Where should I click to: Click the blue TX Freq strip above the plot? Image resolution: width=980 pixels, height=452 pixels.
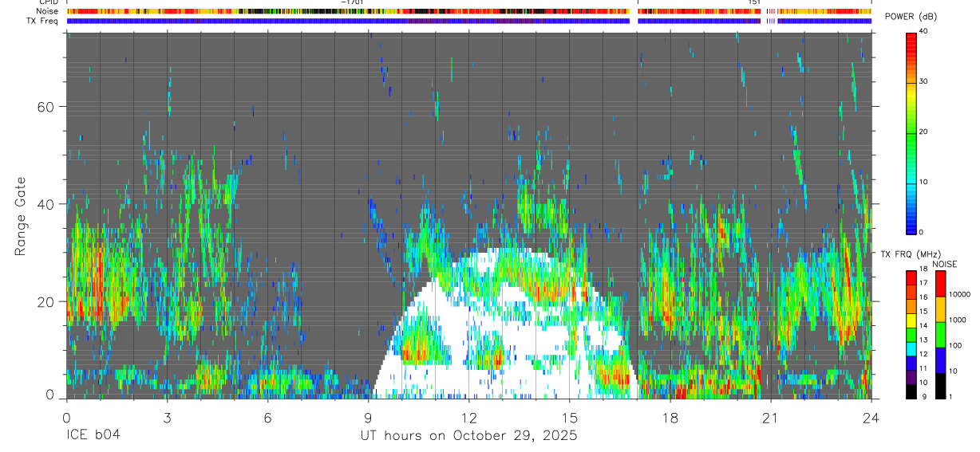coord(468,21)
